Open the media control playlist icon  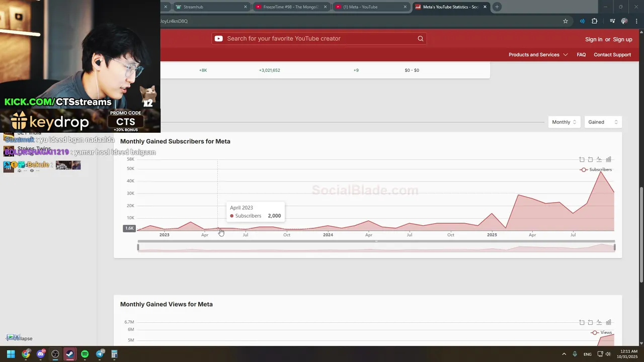pos(612,21)
